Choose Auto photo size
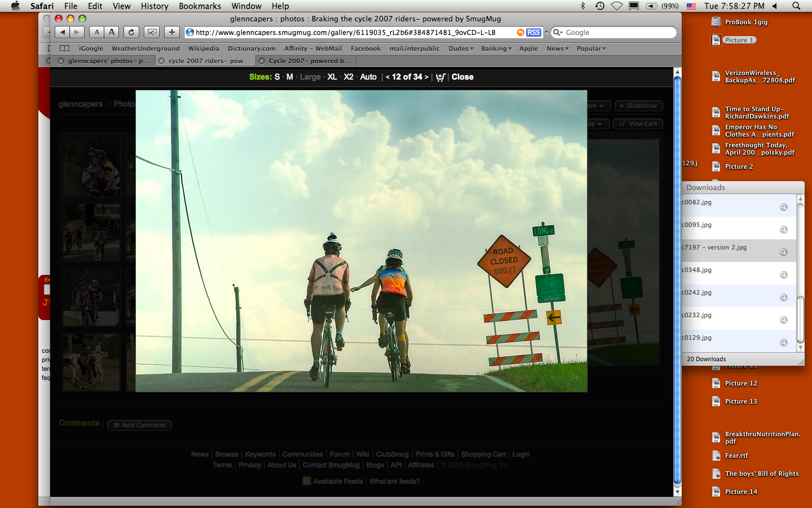The width and height of the screenshot is (812, 508). pyautogui.click(x=368, y=77)
